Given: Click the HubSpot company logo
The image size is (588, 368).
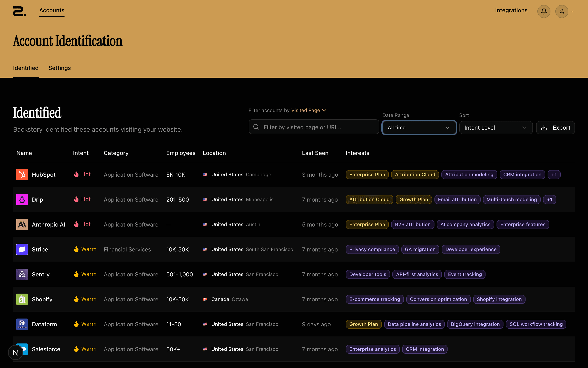Looking at the screenshot, I should point(22,175).
